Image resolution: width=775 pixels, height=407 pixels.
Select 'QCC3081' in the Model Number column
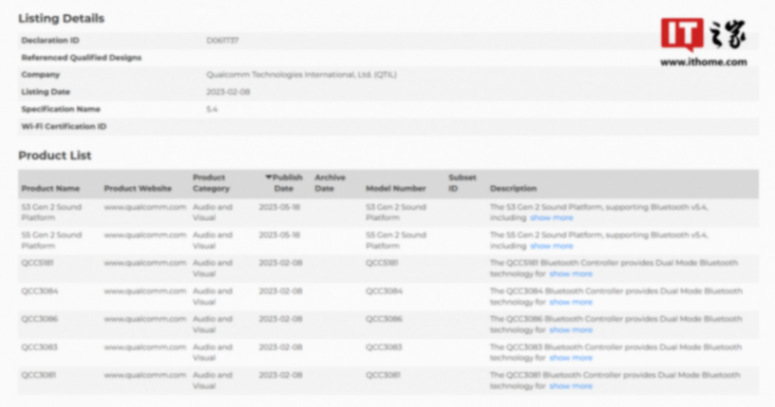coord(383,375)
